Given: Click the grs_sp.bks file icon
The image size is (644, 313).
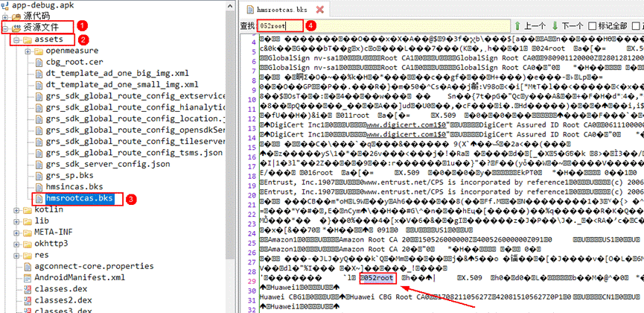Looking at the screenshot, I should click(39, 176).
